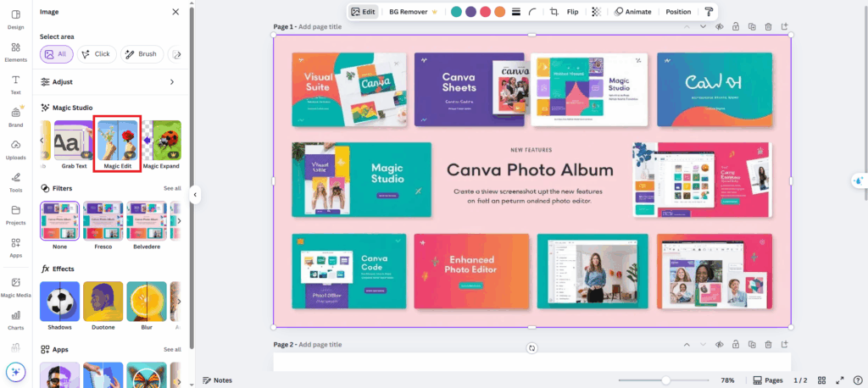Select the Click area option

tap(97, 54)
